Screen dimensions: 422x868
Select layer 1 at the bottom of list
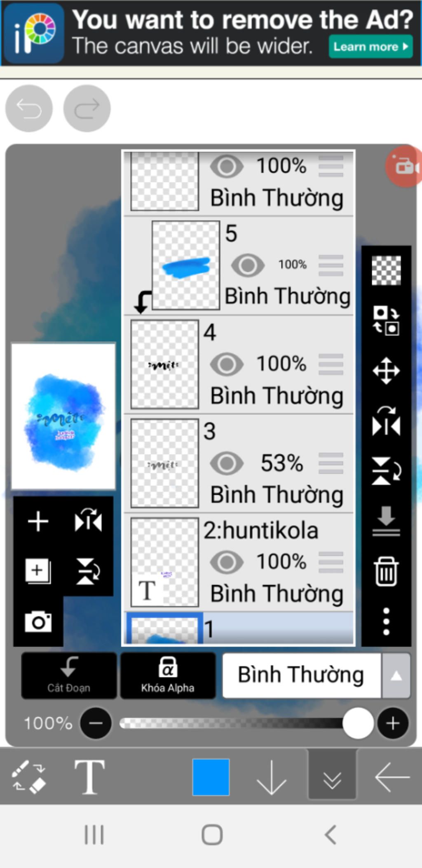[239, 628]
